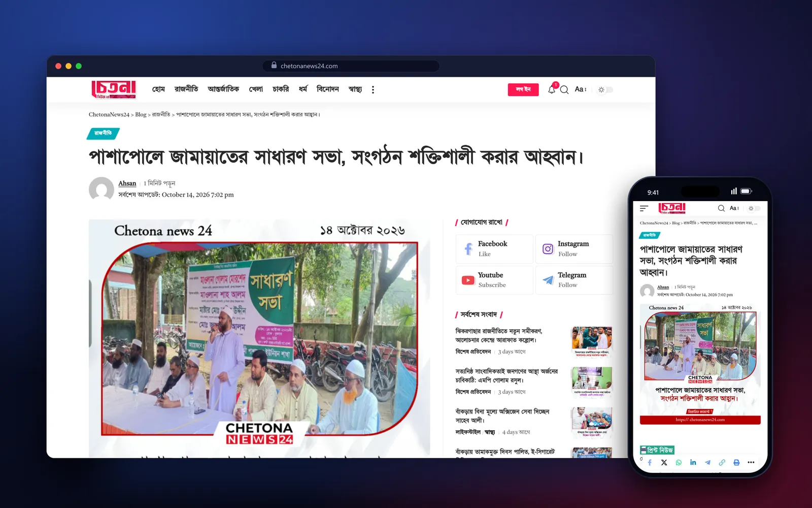Click the thumbnail for অক্সিজেন সেবা article

click(x=592, y=422)
